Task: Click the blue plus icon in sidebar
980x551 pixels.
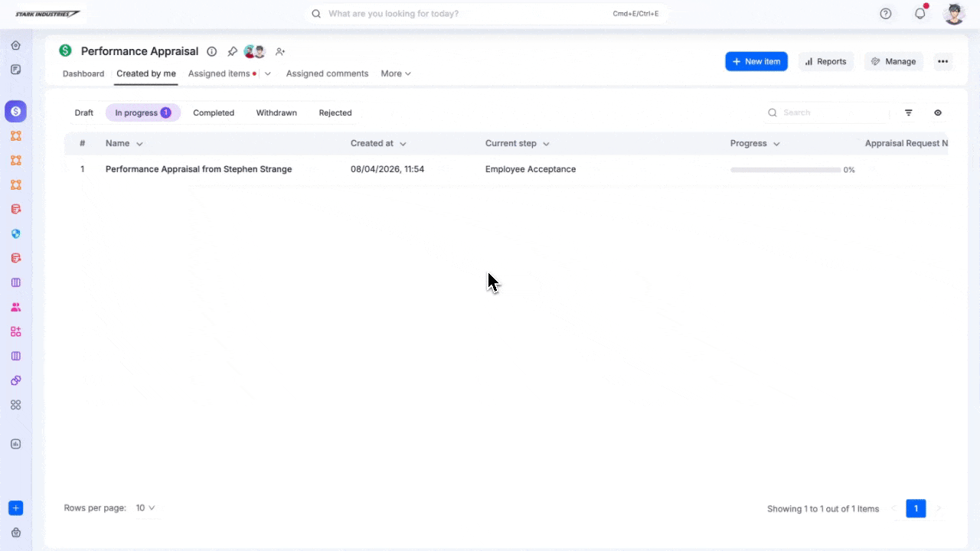Action: pyautogui.click(x=15, y=508)
